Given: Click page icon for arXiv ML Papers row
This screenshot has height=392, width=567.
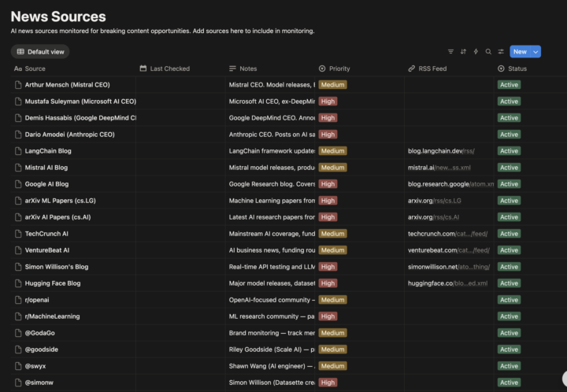Looking at the screenshot, I should pos(18,201).
